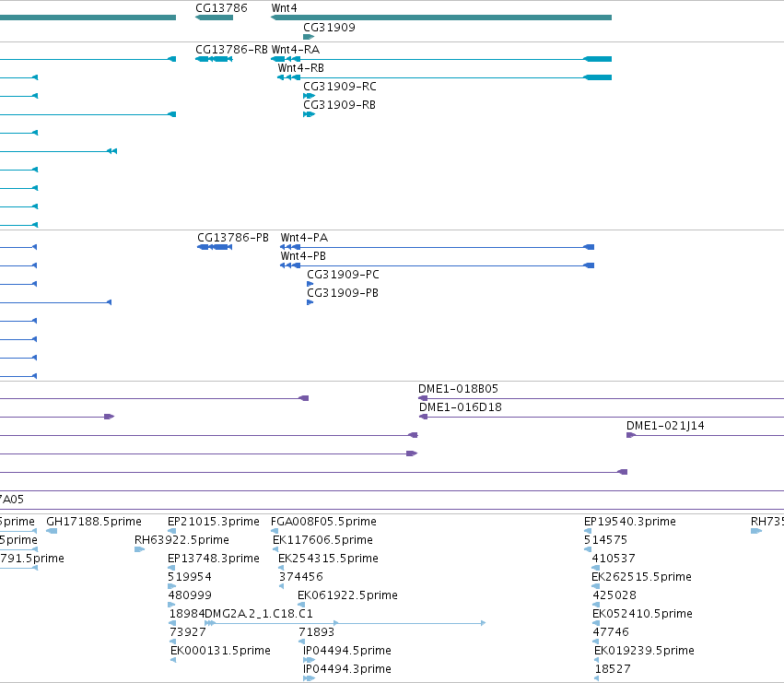This screenshot has height=683, width=784.
Task: Select the EK061922.5prime EST label
Action: click(347, 595)
